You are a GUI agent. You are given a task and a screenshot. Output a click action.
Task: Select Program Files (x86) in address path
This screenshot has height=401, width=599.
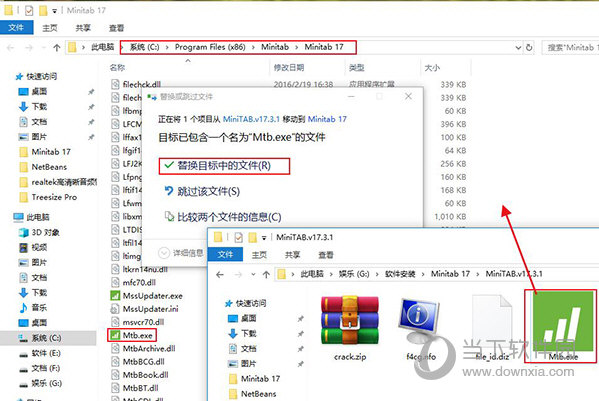(x=210, y=47)
